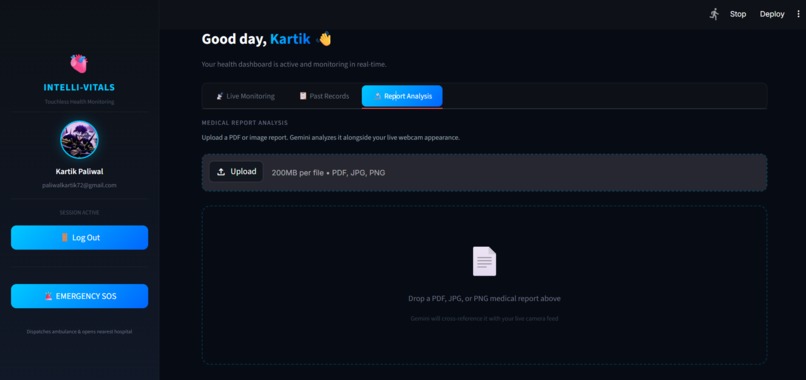Click the waving hand emoji

324,39
